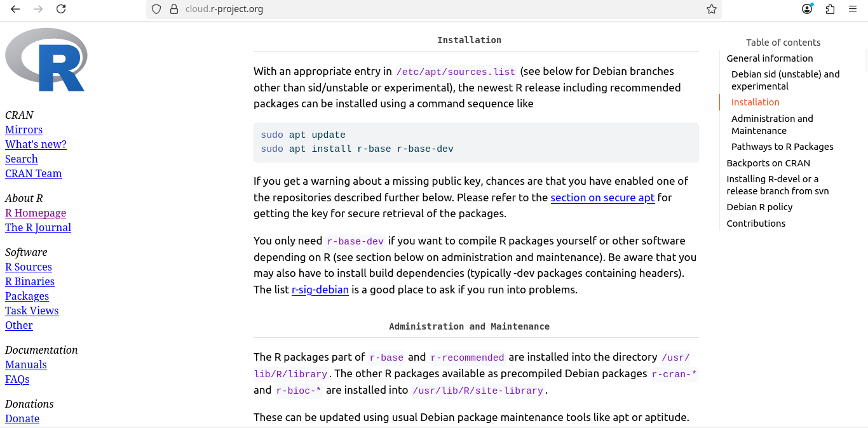Go to Debian R policy section

coord(759,207)
